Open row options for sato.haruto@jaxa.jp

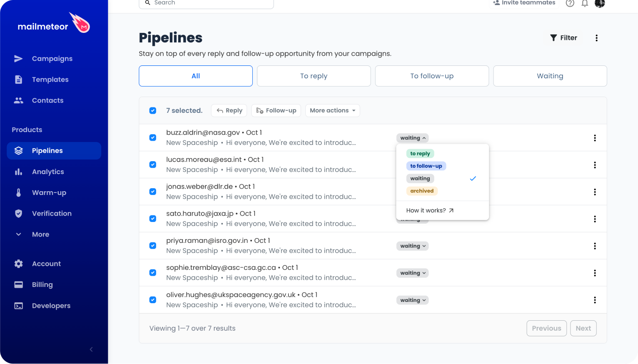click(x=595, y=219)
